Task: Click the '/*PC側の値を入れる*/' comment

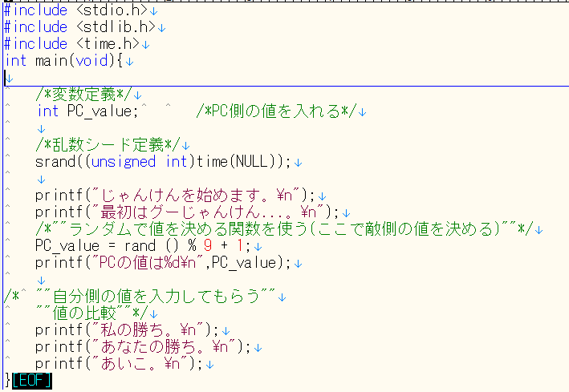Action: (277, 111)
